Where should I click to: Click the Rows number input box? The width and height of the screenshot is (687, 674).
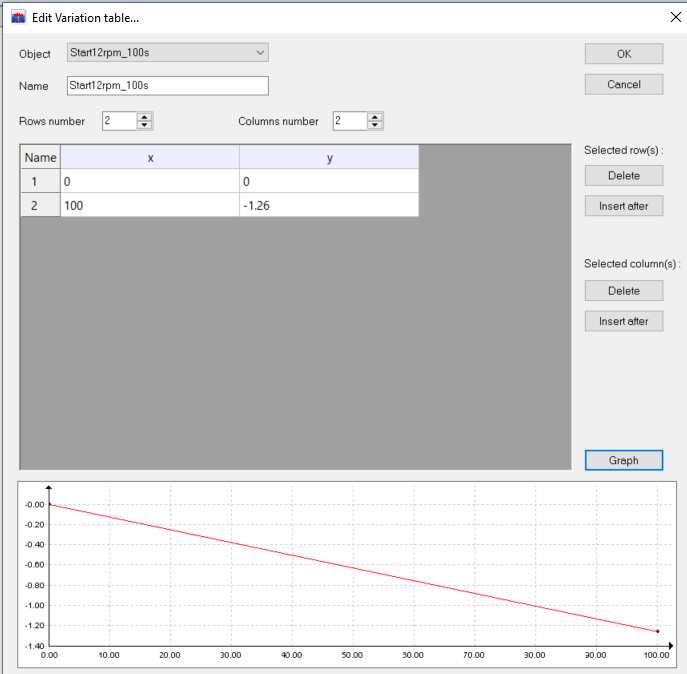(x=117, y=121)
